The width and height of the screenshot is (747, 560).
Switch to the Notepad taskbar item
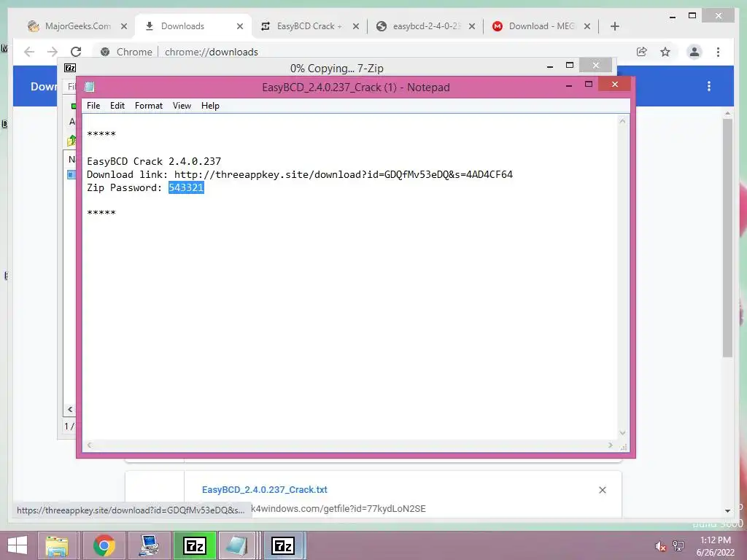237,545
